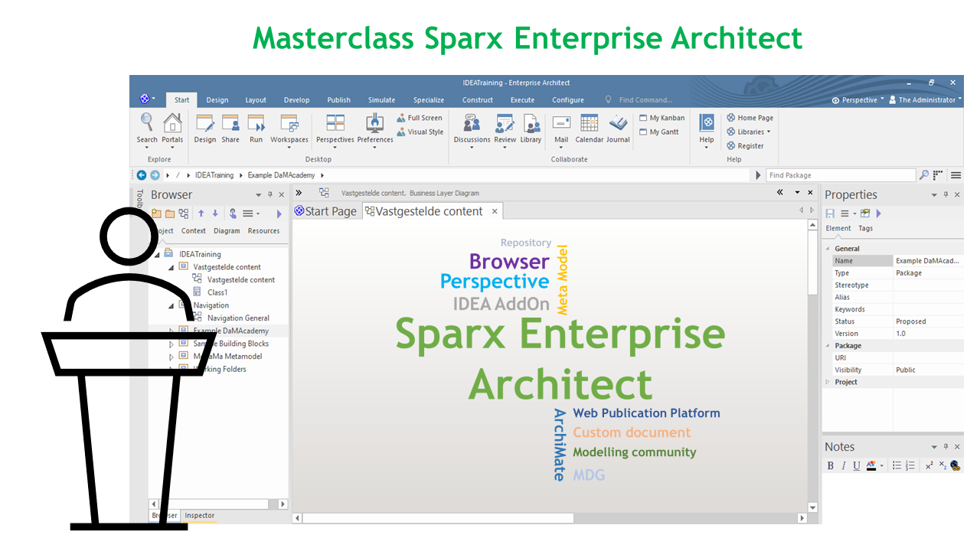Click the Find Package search field

click(x=840, y=175)
